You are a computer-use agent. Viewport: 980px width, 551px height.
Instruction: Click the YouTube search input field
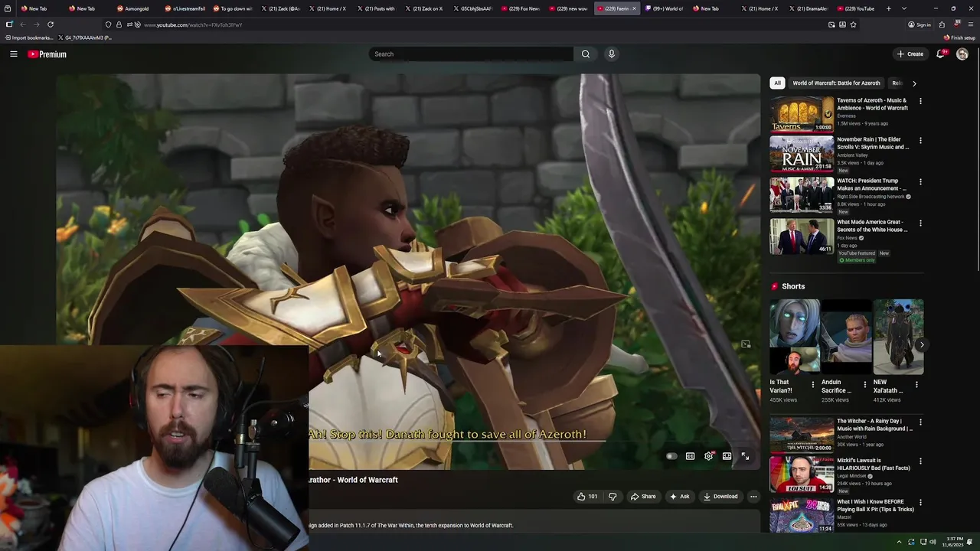coord(471,54)
